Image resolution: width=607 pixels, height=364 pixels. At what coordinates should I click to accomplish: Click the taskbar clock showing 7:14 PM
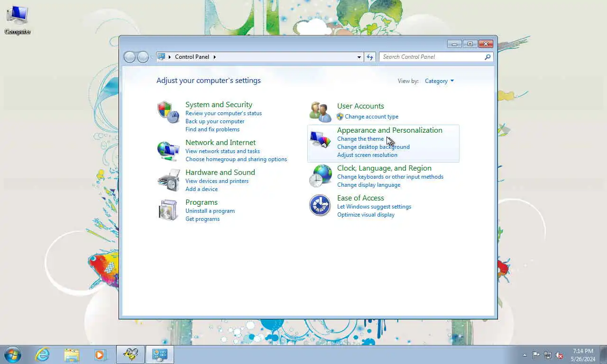point(583,355)
